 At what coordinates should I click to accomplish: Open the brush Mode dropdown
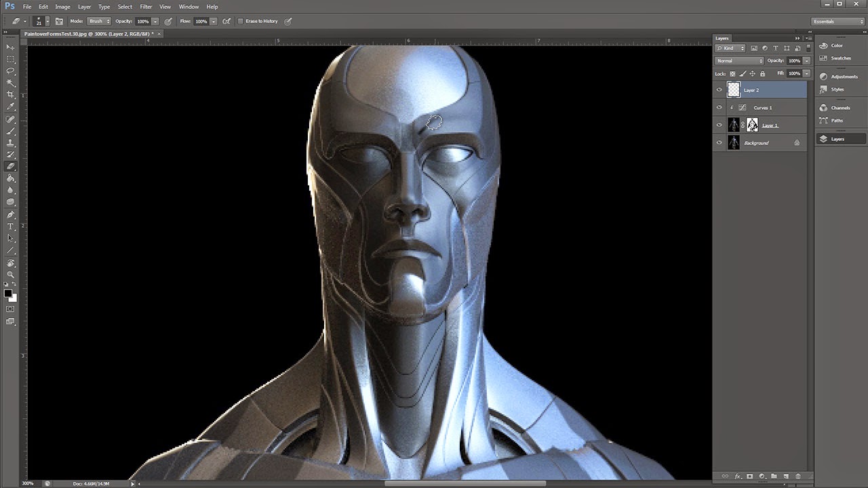(98, 21)
